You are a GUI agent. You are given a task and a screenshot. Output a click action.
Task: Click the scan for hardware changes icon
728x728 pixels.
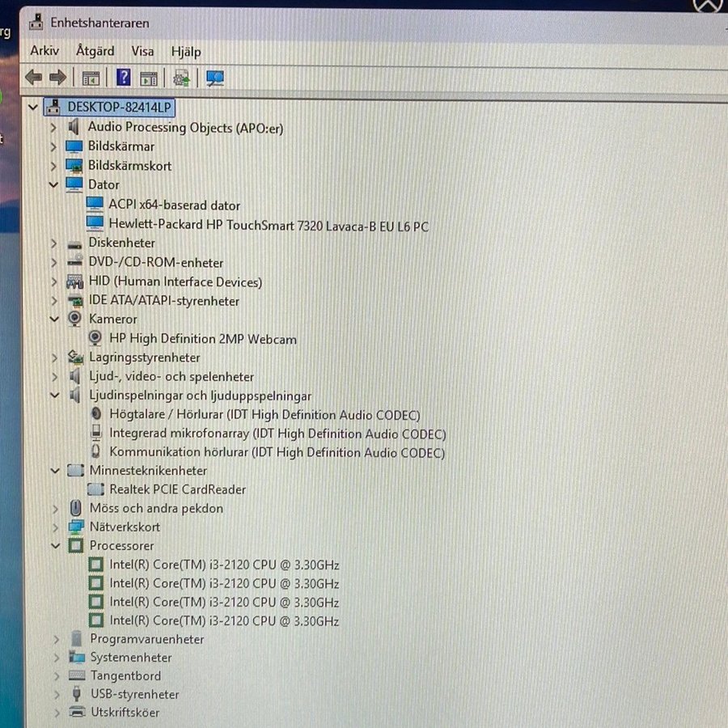pos(214,78)
